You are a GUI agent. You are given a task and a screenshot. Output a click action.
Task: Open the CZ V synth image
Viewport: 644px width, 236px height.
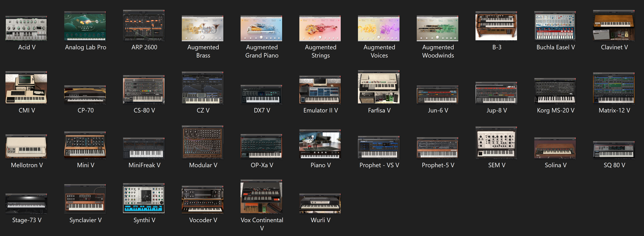pos(203,88)
